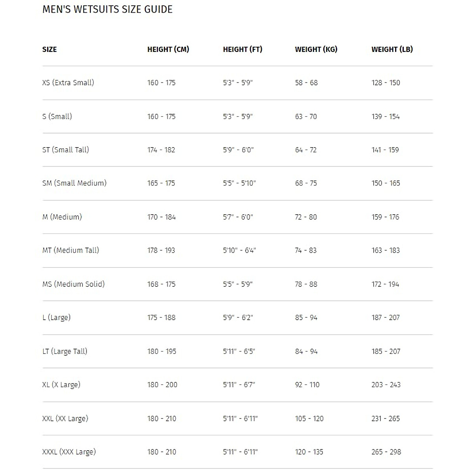Click the HEIGHT (FT) column header
The width and height of the screenshot is (476, 476).
pos(242,50)
